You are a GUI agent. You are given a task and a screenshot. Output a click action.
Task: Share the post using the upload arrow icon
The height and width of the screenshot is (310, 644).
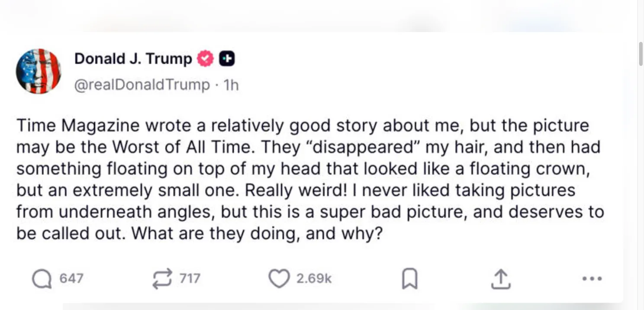click(x=501, y=279)
